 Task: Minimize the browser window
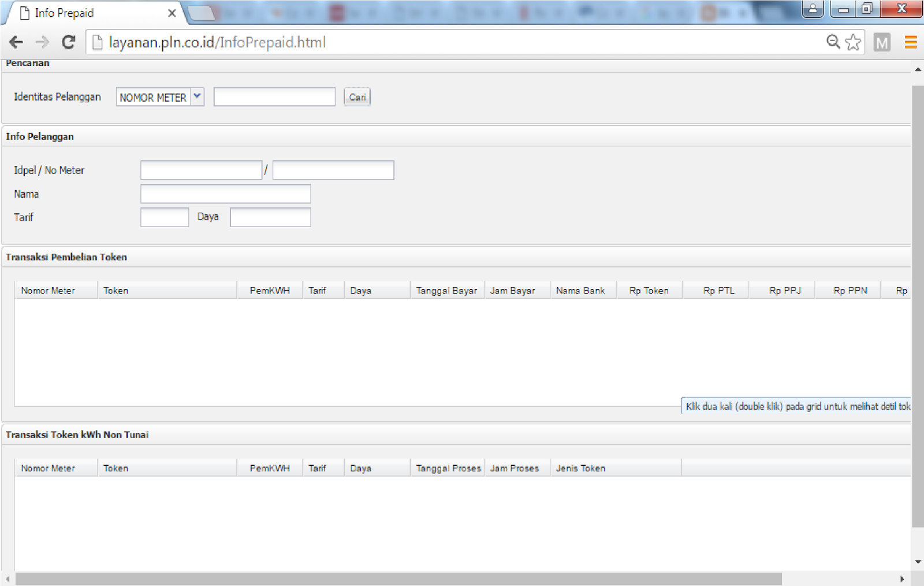click(844, 9)
